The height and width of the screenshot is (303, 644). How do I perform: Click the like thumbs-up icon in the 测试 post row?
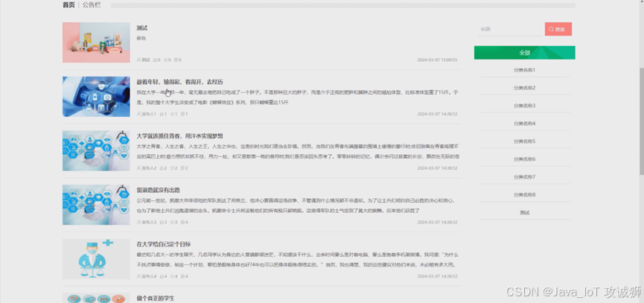[156, 60]
